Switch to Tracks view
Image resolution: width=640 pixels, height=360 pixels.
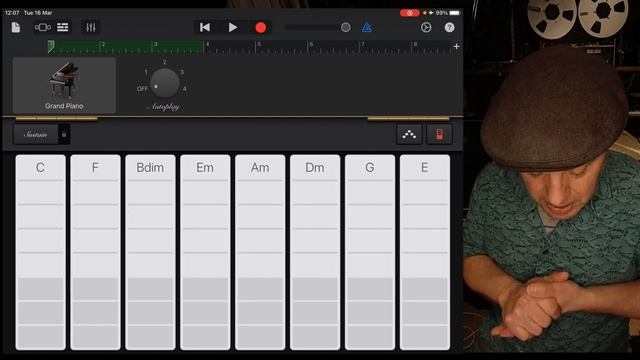coord(62,27)
